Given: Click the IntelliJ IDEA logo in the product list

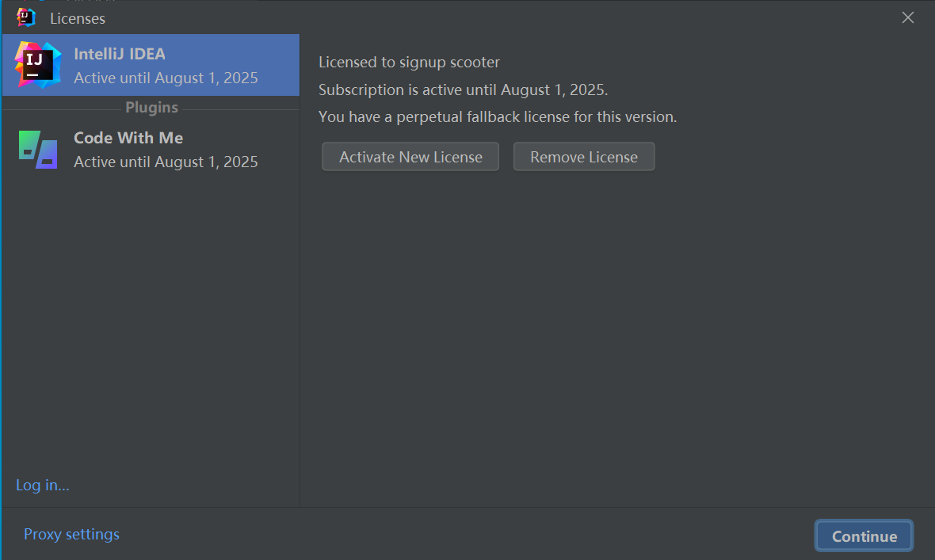Looking at the screenshot, I should click(37, 65).
